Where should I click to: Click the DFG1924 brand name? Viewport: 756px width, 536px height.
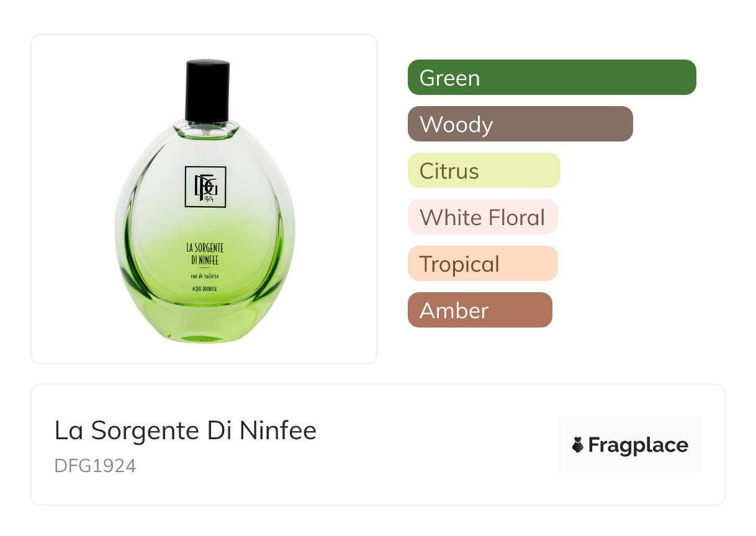tap(95, 466)
